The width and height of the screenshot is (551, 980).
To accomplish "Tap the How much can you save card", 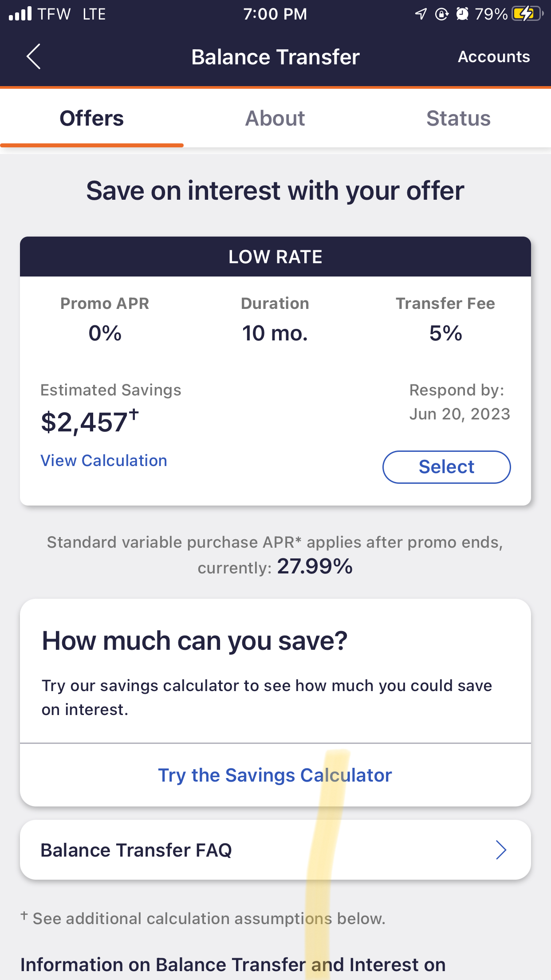I will click(275, 670).
